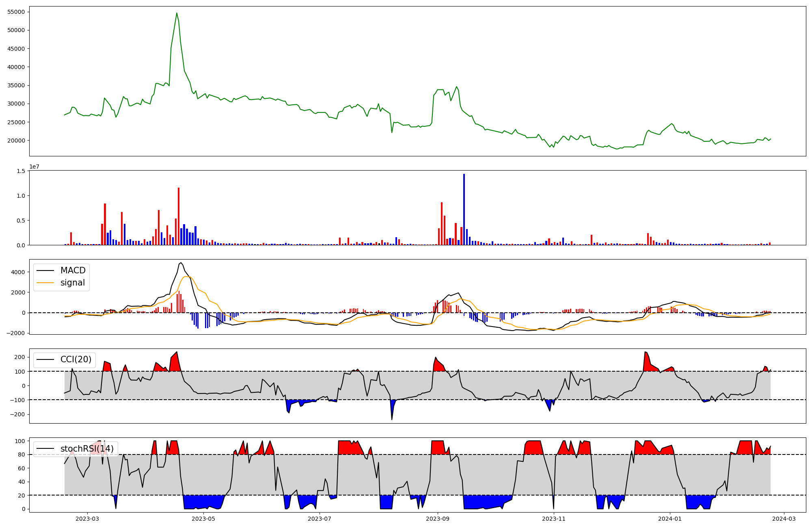Click the 55000 price axis label

[16, 12]
